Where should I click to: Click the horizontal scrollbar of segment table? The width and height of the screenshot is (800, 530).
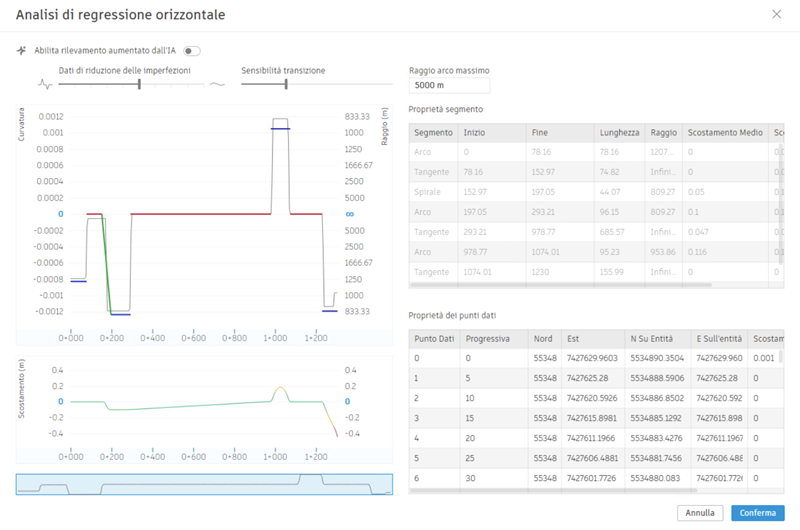(x=560, y=285)
